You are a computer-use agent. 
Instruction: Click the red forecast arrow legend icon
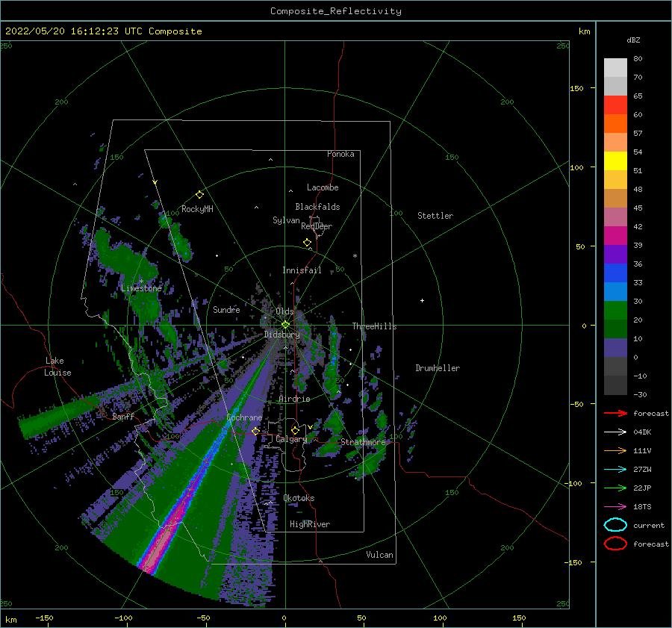615,413
